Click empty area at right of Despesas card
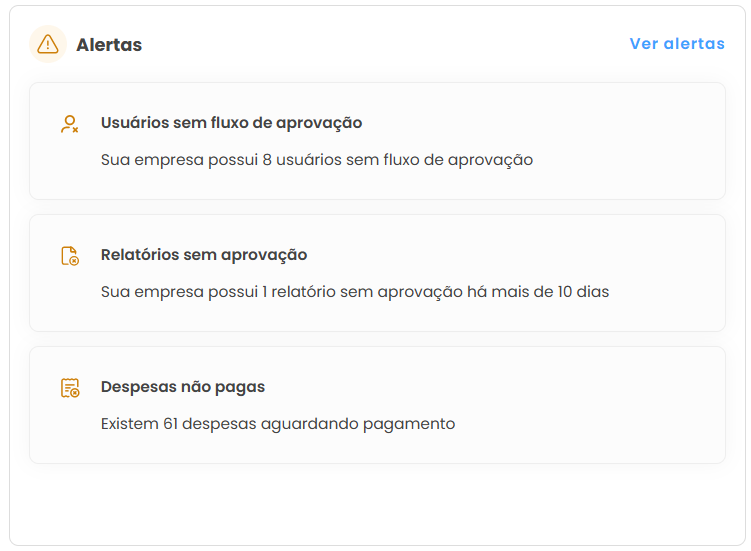751x551 pixels. coord(599,405)
